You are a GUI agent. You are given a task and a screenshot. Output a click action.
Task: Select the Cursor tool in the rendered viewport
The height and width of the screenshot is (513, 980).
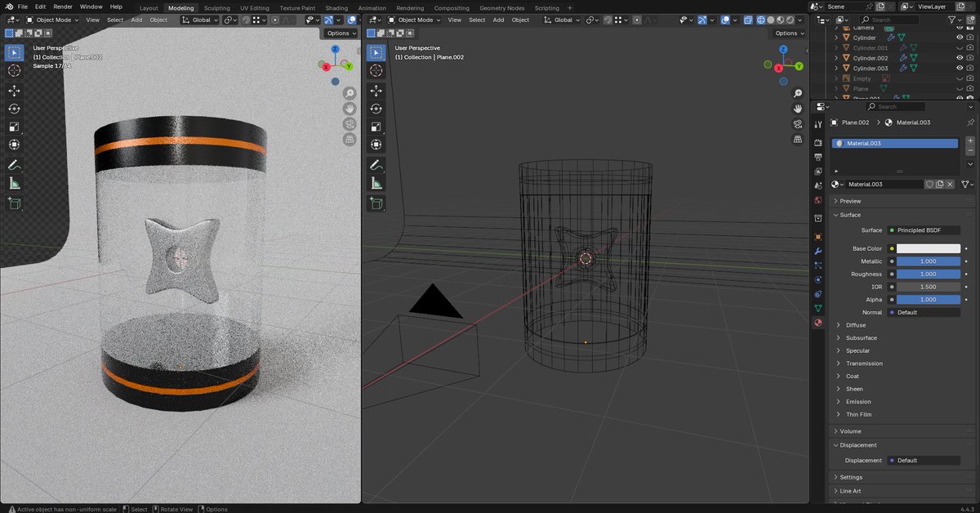click(x=14, y=71)
